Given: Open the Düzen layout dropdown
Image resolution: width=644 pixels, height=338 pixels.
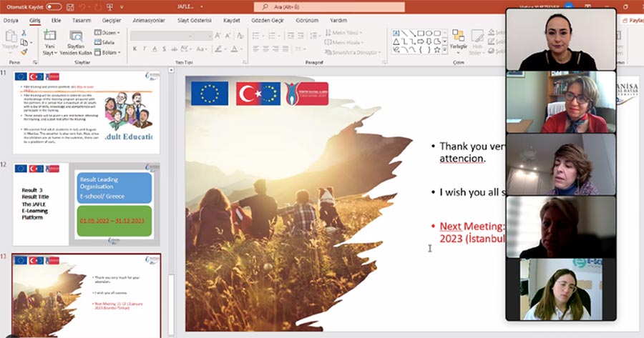Looking at the screenshot, I should click(109, 33).
